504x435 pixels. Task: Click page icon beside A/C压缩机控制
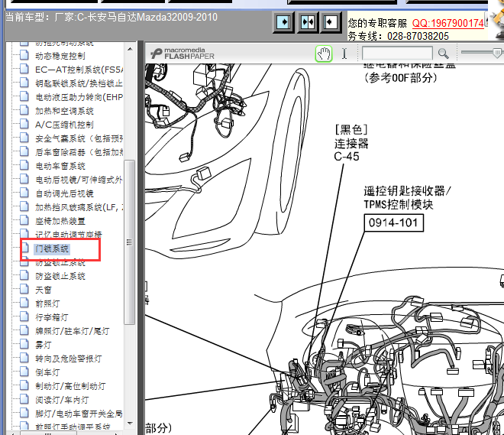24,124
